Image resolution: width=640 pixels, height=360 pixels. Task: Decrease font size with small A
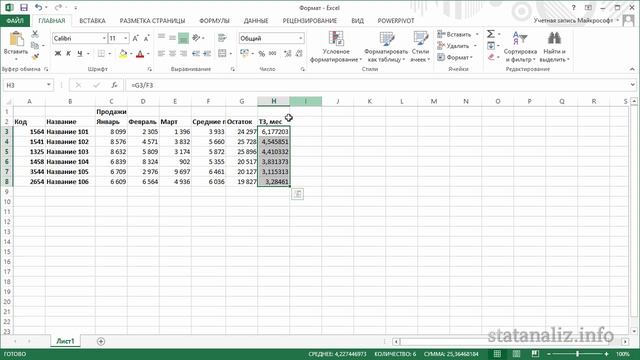pyautogui.click(x=147, y=38)
